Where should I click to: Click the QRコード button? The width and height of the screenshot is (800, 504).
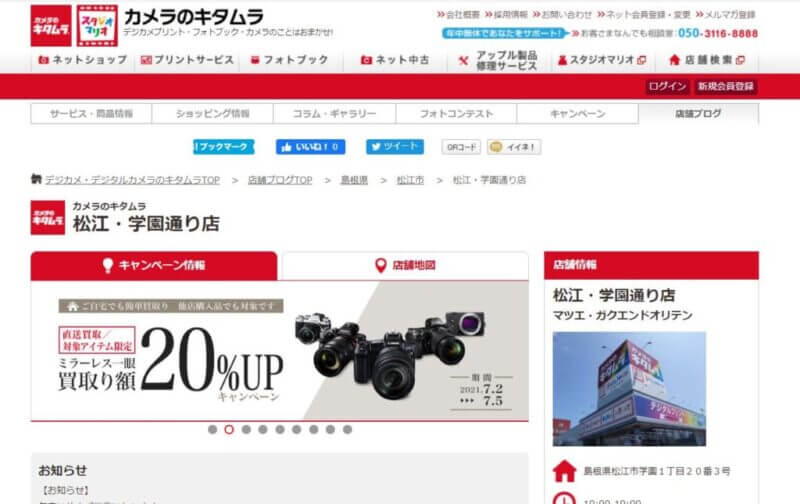tap(461, 147)
